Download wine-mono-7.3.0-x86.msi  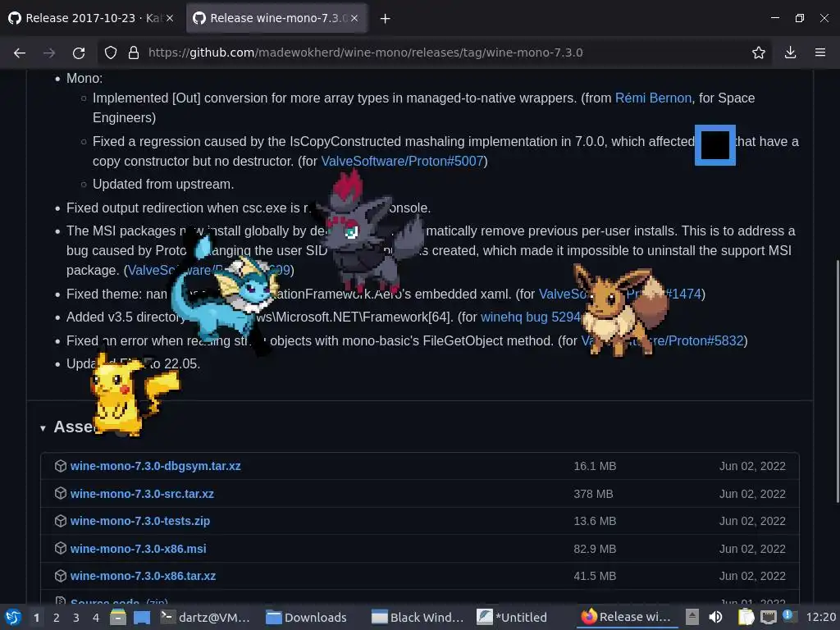point(138,549)
